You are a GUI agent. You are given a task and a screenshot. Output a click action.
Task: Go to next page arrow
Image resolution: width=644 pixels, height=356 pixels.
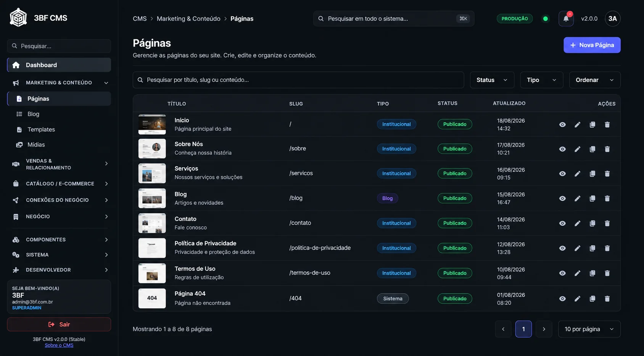click(x=544, y=329)
